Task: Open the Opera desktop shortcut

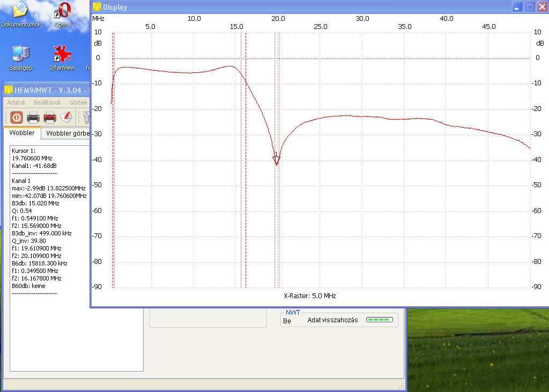Action: [63, 13]
